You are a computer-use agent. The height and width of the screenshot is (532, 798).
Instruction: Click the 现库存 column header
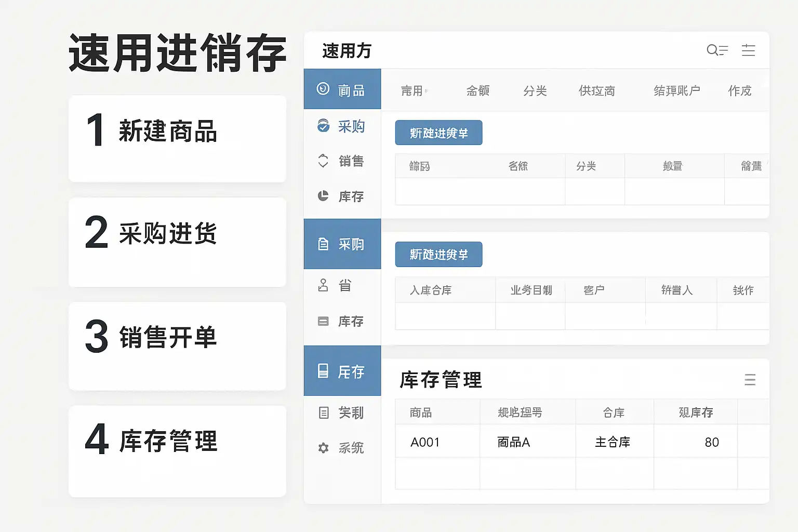[x=696, y=413]
